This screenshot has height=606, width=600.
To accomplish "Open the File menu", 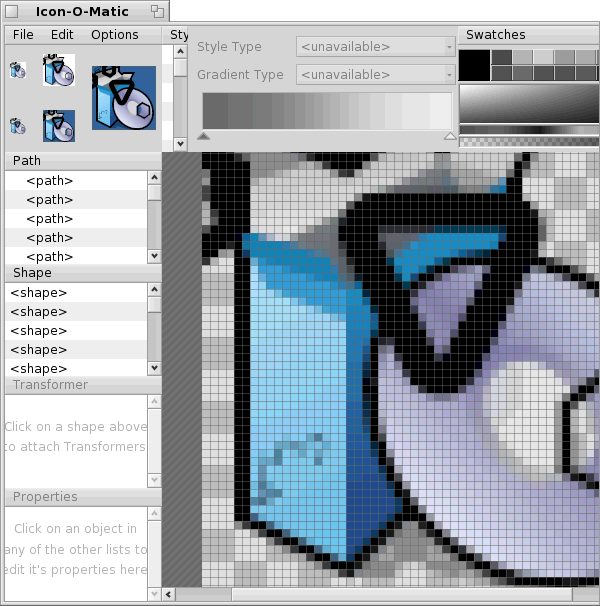I will pyautogui.click(x=23, y=34).
